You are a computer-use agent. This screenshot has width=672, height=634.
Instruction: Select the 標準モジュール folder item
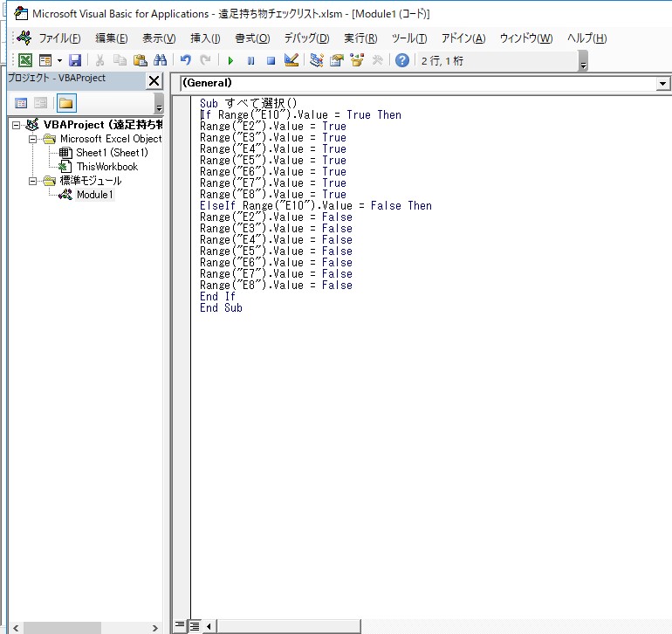pyautogui.click(x=91, y=181)
